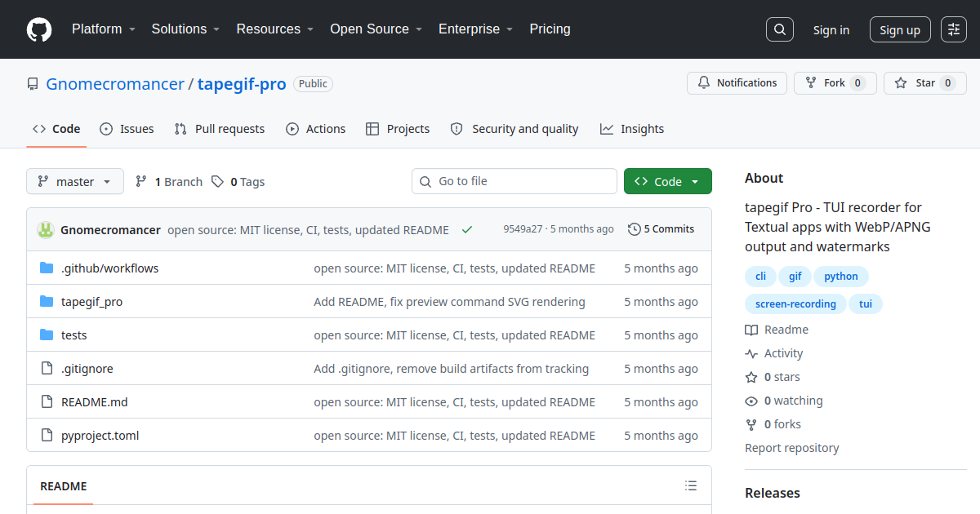980x514 pixels.
Task: Click the 1 Branch link
Action: (168, 182)
